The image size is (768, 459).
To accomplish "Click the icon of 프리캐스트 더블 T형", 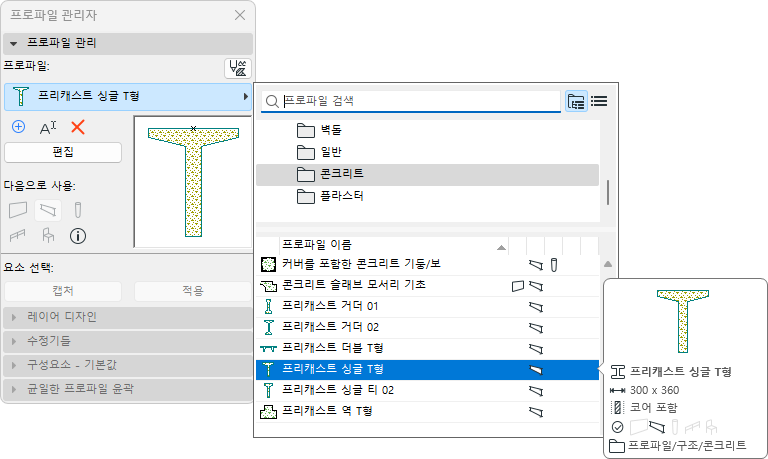I will (x=268, y=349).
